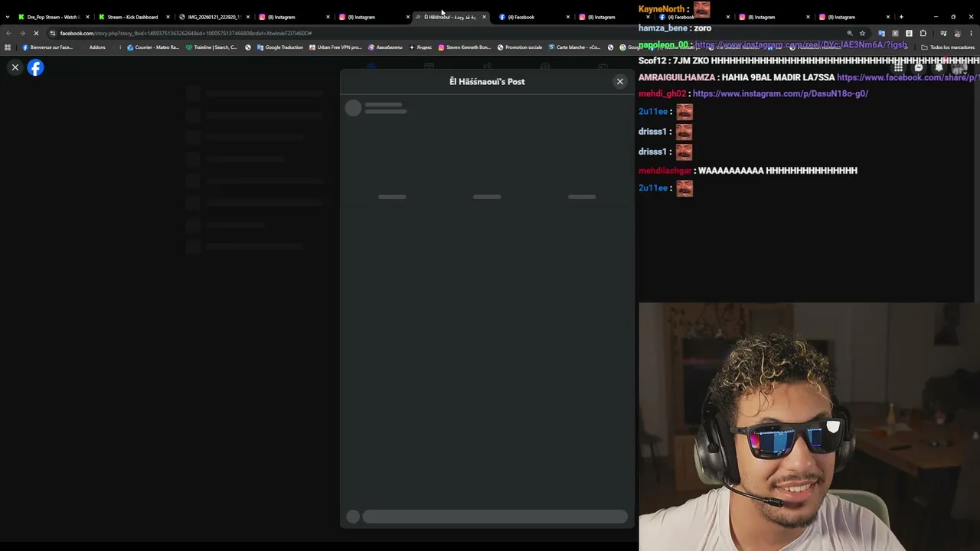Open the Facebook menu grid icon
Viewport: 980px width, 551px height.
point(898,67)
